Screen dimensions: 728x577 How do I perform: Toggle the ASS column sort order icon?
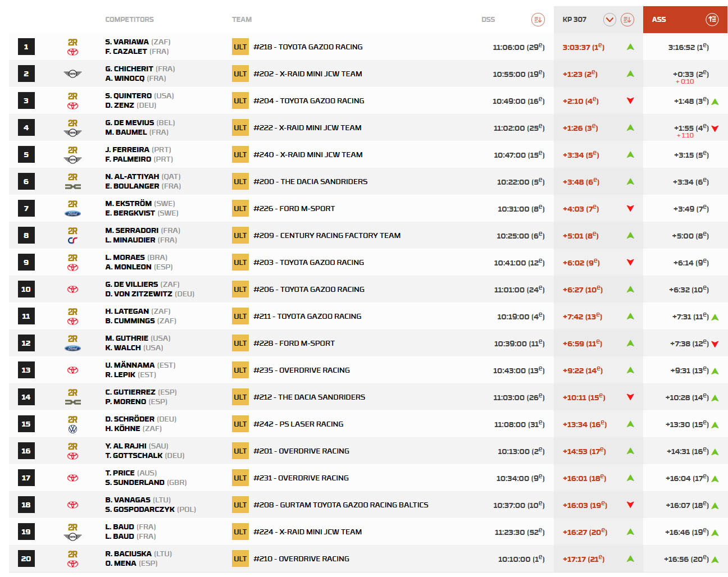712,20
